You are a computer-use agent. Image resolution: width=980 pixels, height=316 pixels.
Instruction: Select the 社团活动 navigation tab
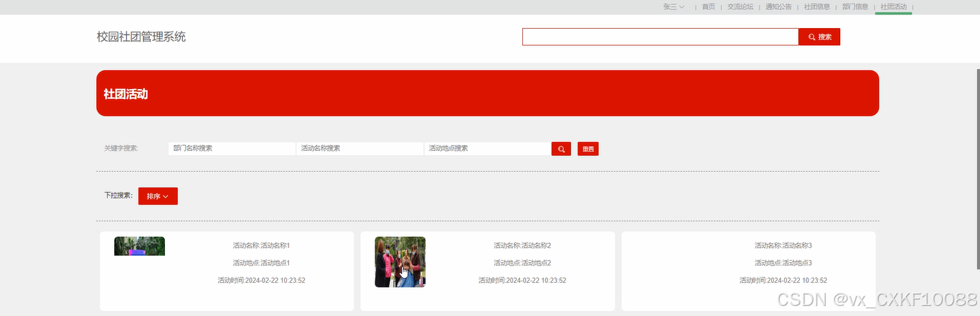894,6
